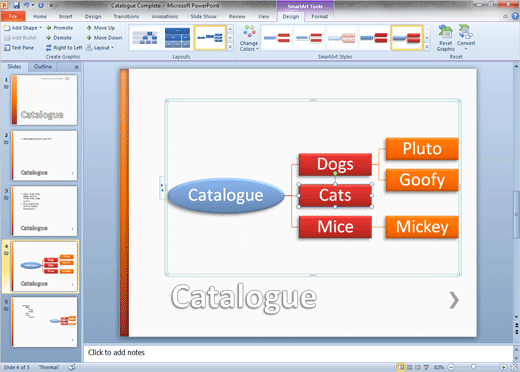Switch to Slide Sorter view in status bar
The image size is (520, 372).
410,367
